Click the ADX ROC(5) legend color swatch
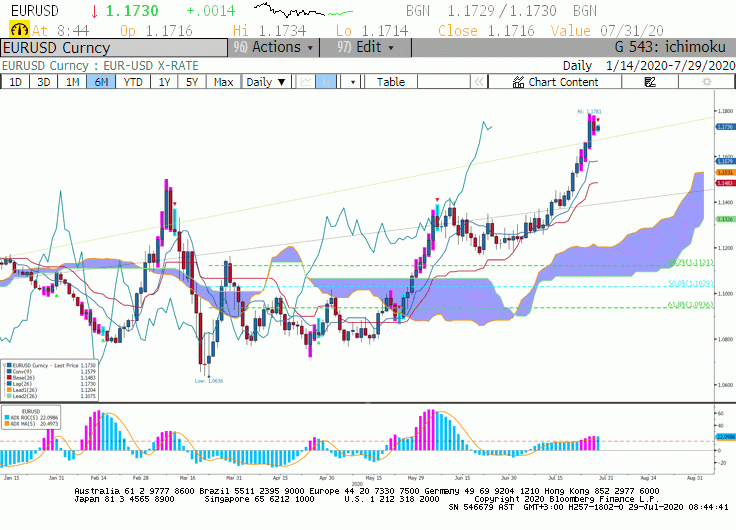736x530 pixels. click(x=7, y=417)
